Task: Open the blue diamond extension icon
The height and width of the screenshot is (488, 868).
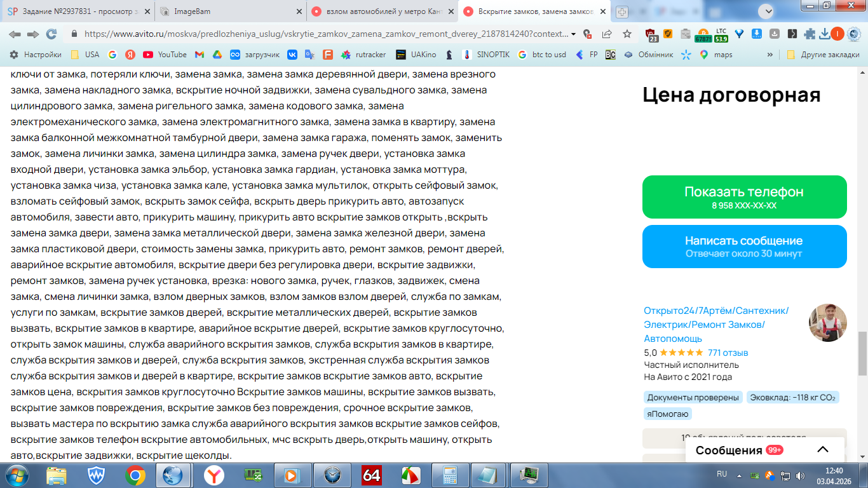Action: (739, 34)
